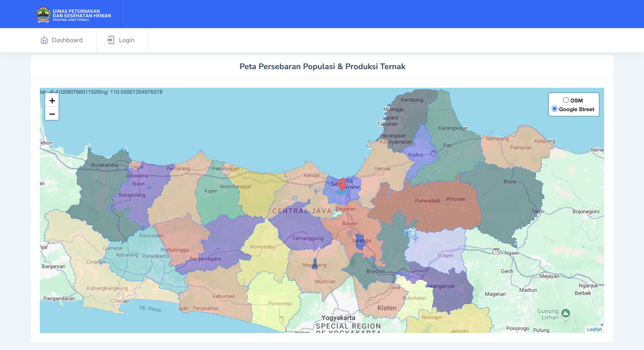
Task: Click the route 15 road shield near Ngawi
Action: pyautogui.click(x=496, y=251)
